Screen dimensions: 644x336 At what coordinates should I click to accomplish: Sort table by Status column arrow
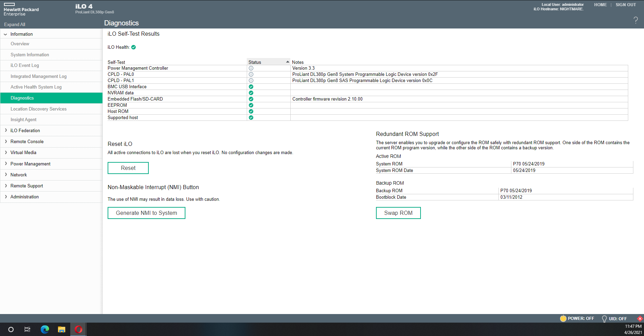tap(288, 62)
